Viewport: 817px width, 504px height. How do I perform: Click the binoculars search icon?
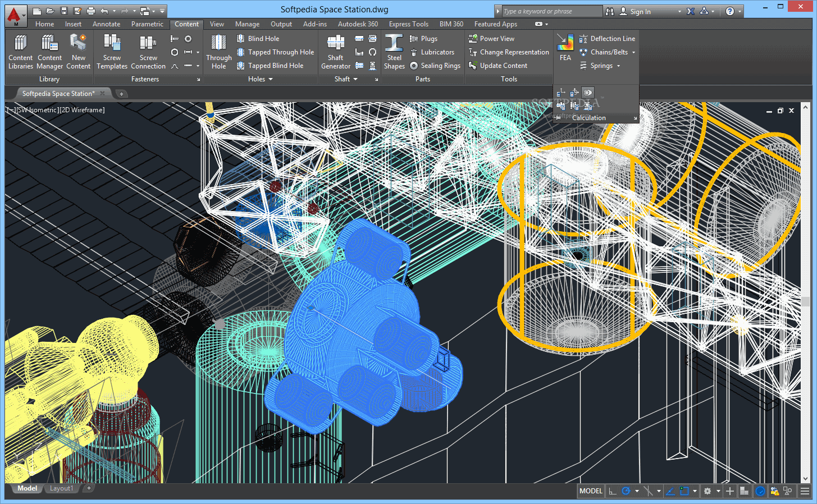pos(610,11)
